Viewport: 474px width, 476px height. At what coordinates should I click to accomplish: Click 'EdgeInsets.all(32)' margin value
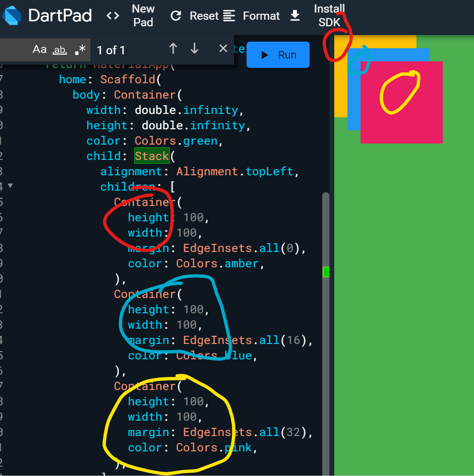coord(245,432)
